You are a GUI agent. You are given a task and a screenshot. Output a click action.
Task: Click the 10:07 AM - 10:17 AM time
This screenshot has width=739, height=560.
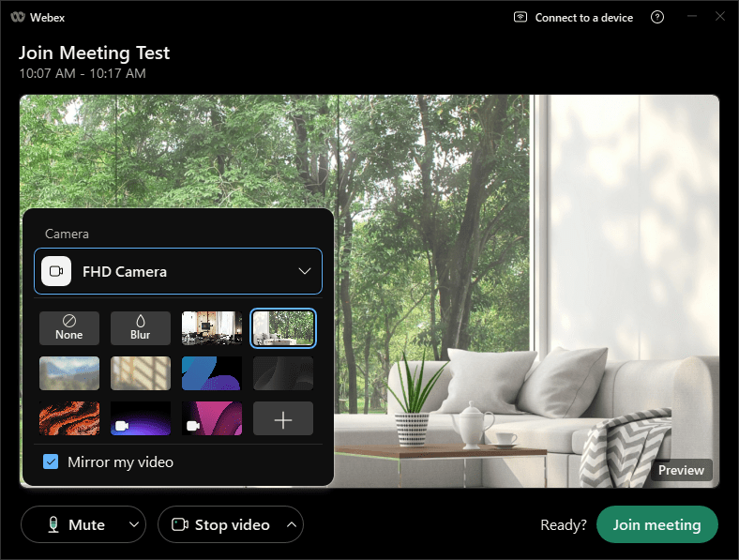point(83,73)
